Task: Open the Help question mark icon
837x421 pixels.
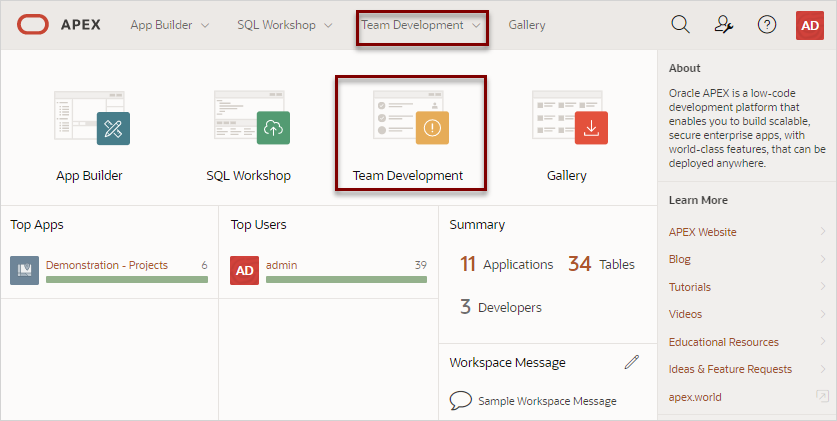Action: pos(767,25)
